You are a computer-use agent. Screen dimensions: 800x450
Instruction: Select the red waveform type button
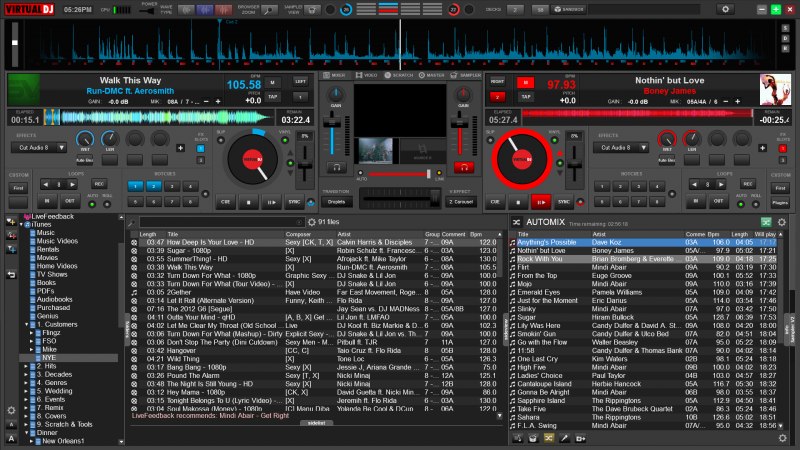point(223,10)
